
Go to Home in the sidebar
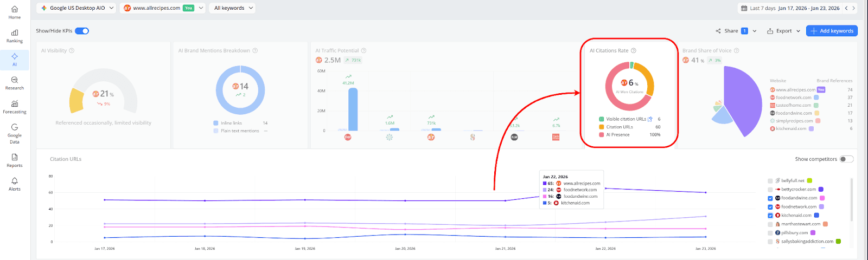(x=15, y=12)
